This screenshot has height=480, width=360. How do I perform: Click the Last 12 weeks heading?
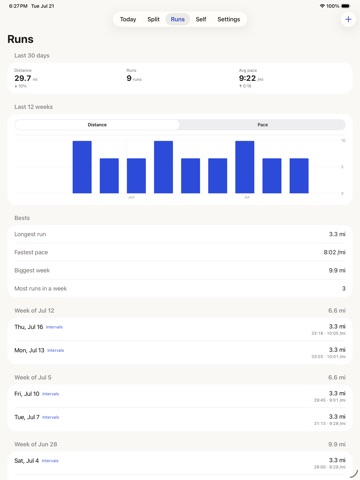pyautogui.click(x=33, y=107)
